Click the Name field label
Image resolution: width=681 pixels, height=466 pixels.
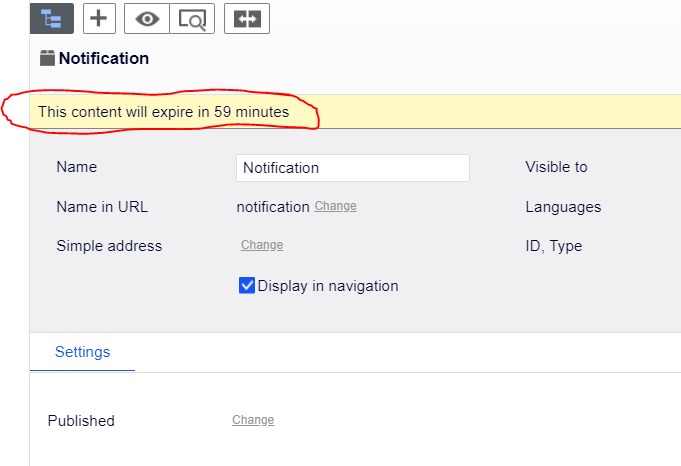pyautogui.click(x=77, y=167)
